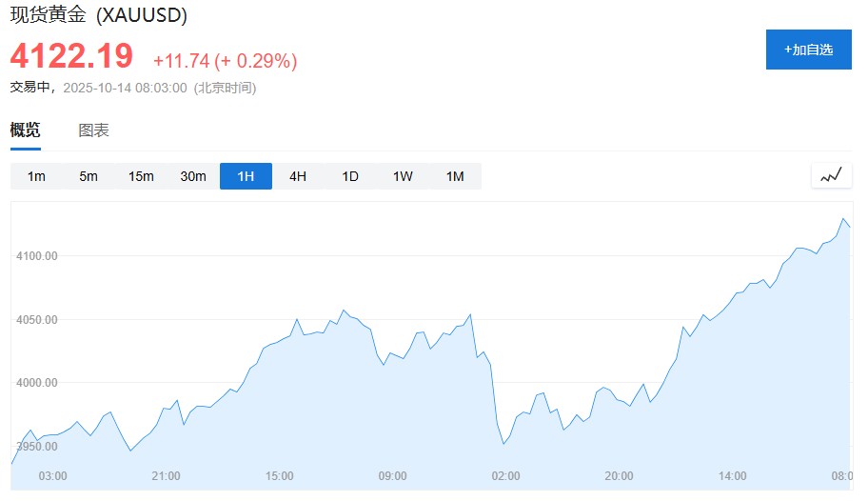Screen dimensions: 868x501
Task: Click the 15:00 time axis label
Action: coord(279,475)
